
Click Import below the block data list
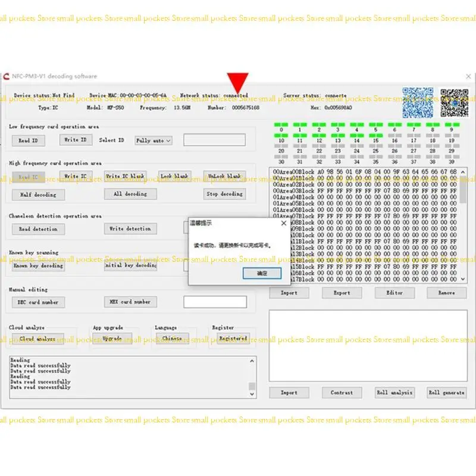tap(289, 293)
